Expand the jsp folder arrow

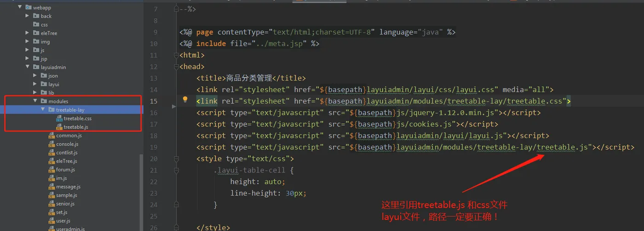pos(27,58)
